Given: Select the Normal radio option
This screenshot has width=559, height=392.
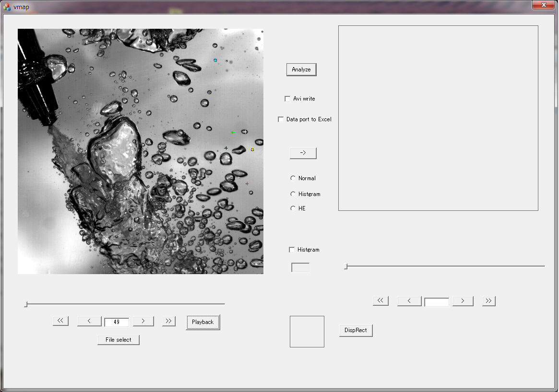Looking at the screenshot, I should tap(293, 178).
